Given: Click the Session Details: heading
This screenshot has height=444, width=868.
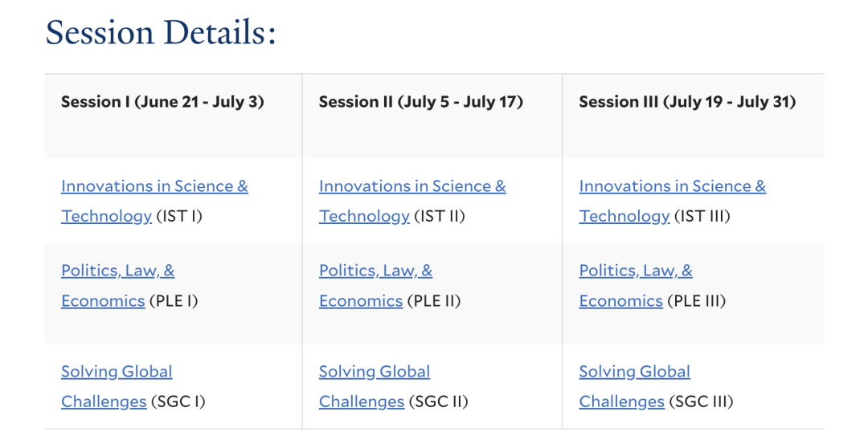Looking at the screenshot, I should pos(161,32).
